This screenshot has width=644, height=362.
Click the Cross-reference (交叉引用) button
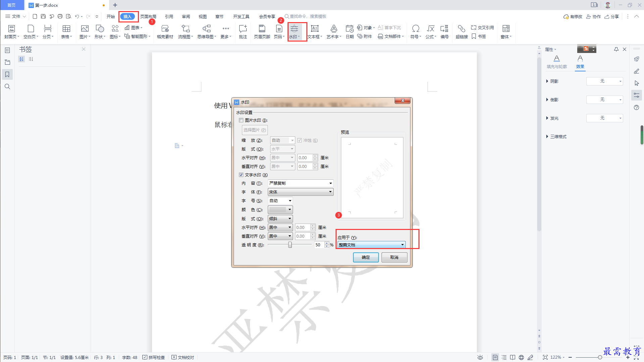click(x=483, y=28)
